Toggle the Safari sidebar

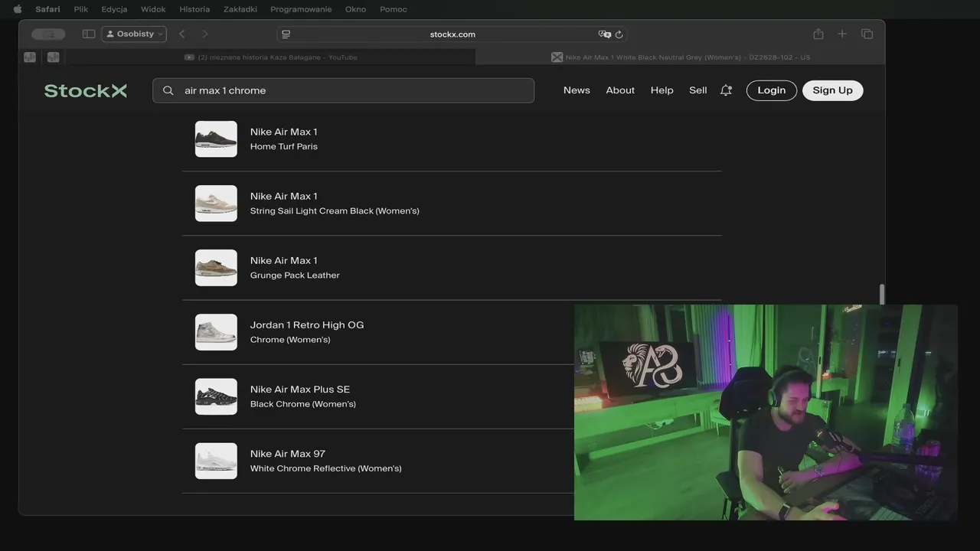coord(89,34)
